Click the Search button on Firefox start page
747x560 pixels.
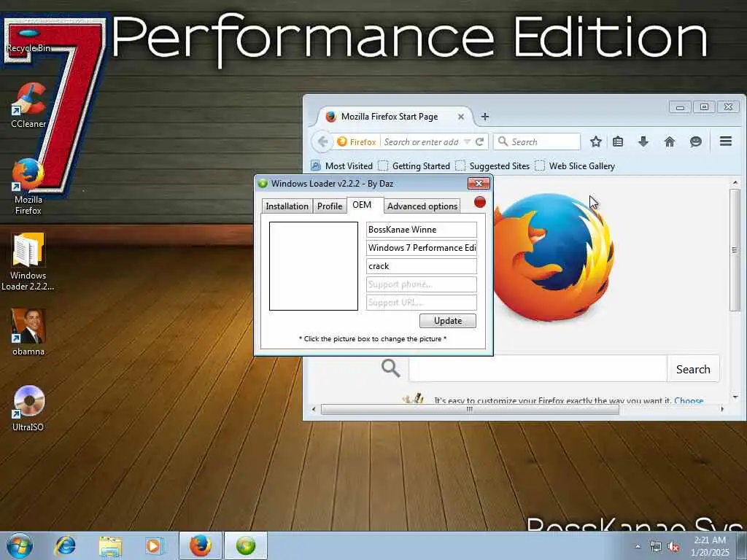coord(693,369)
